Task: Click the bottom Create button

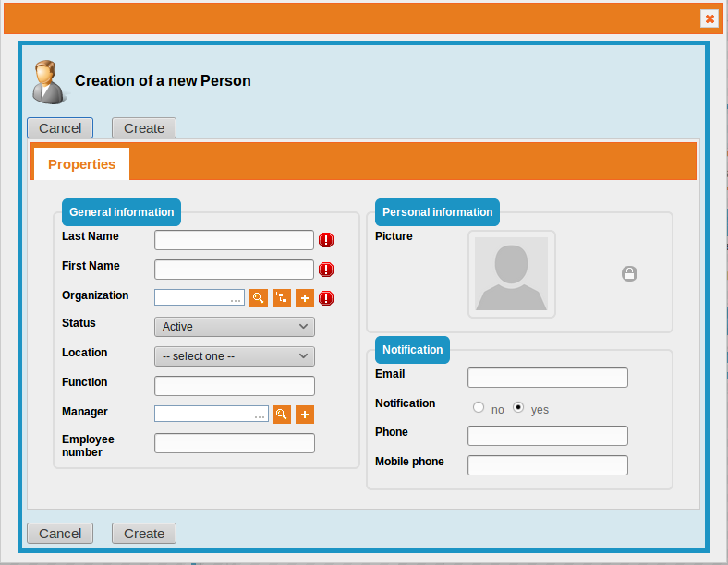Action: (x=144, y=534)
